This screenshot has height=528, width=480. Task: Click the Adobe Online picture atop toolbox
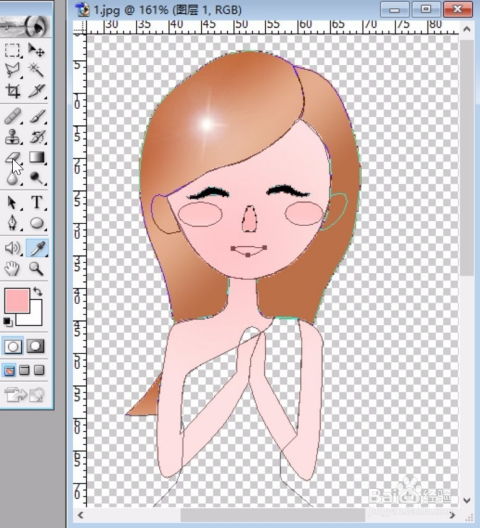tap(25, 26)
